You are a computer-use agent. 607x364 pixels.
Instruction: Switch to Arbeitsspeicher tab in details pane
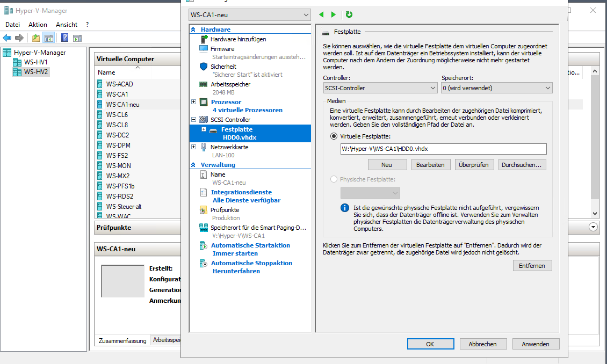167,340
